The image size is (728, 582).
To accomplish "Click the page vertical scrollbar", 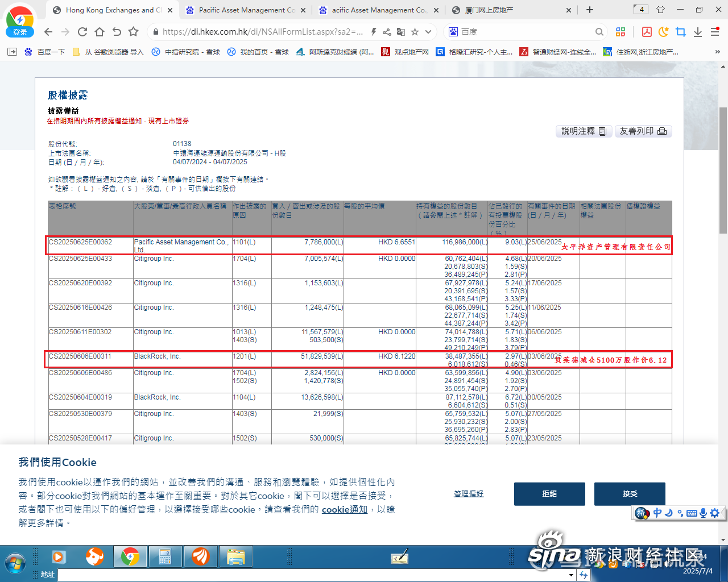I will (723, 171).
